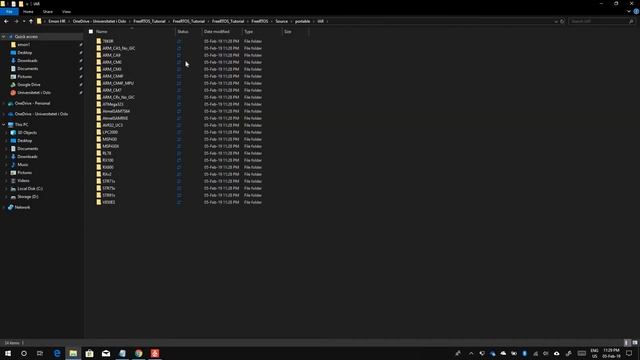
Task: Open Task View on taskbar
Action: pos(40,353)
